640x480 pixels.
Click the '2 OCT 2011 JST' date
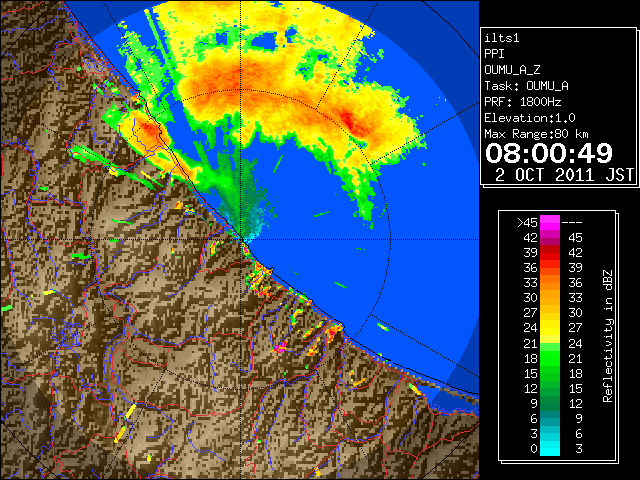[564, 175]
